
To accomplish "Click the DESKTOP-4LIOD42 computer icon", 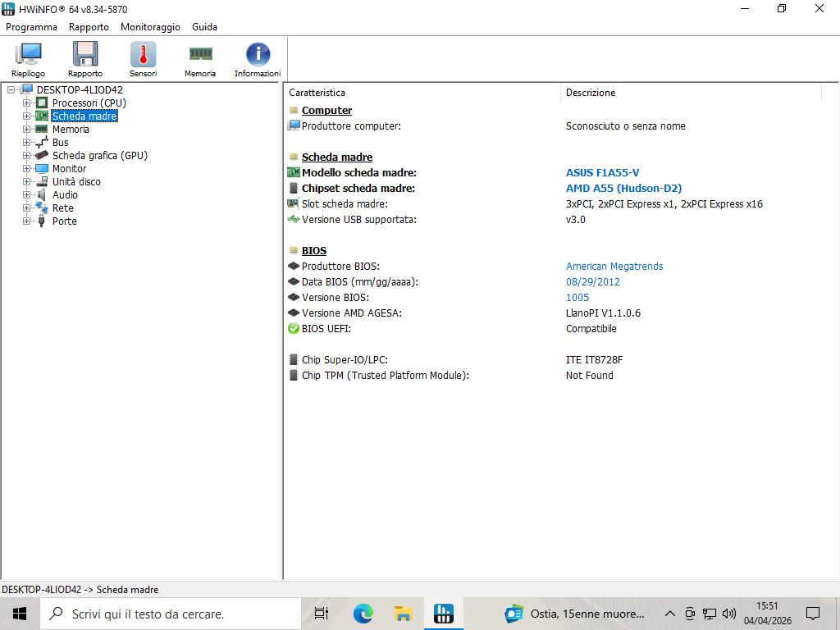I will click(27, 89).
